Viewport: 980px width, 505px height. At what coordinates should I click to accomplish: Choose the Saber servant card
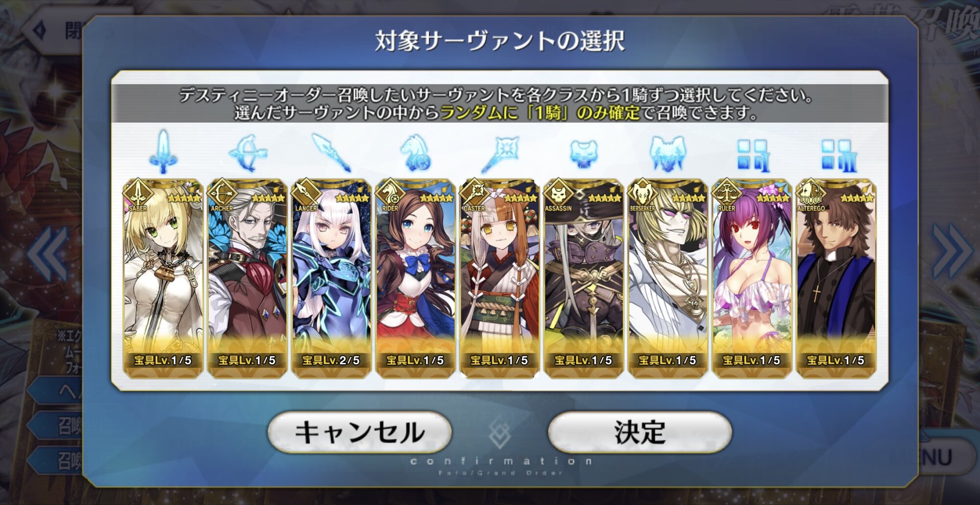pyautogui.click(x=163, y=278)
